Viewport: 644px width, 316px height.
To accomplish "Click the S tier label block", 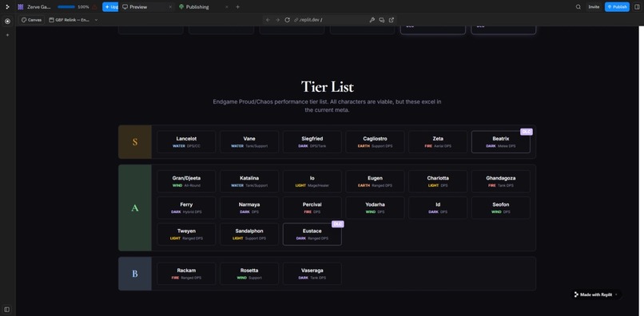I will (135, 142).
